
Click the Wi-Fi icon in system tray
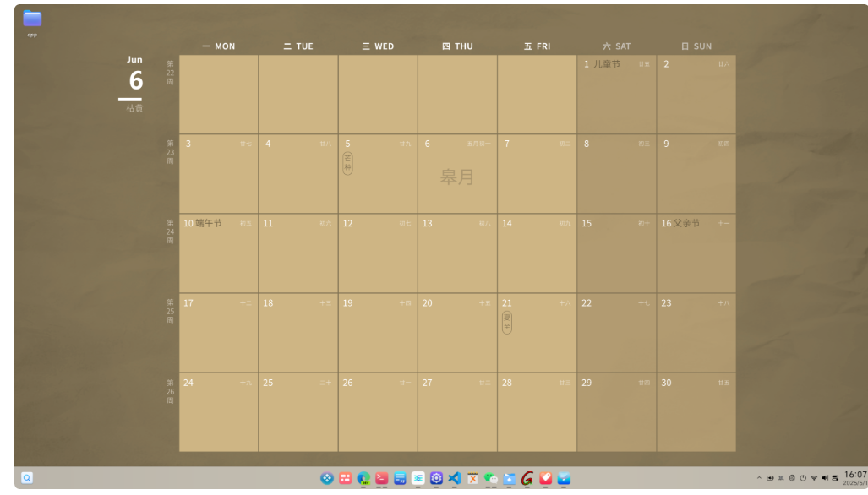click(814, 478)
